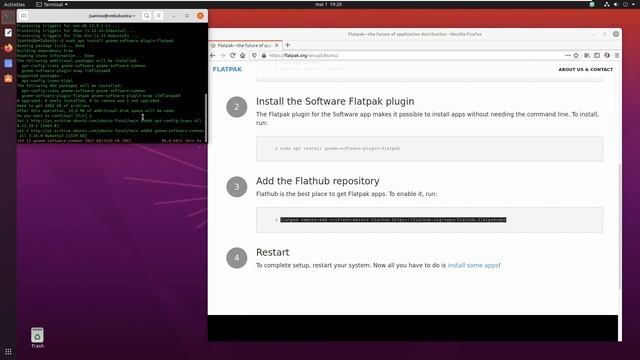
Task: Go to Firefox home page
Action: pos(242,56)
